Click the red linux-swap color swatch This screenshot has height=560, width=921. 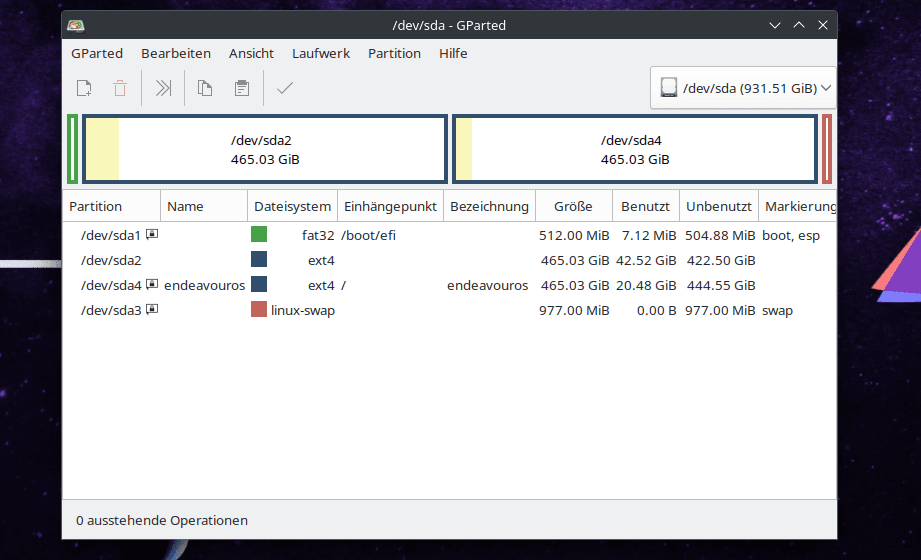(259, 309)
